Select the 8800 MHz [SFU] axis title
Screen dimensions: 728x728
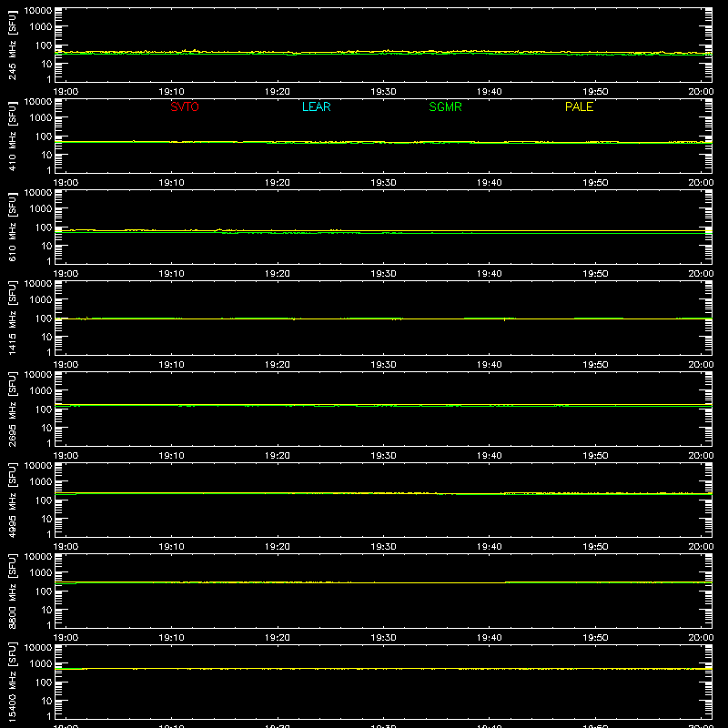coord(13,591)
